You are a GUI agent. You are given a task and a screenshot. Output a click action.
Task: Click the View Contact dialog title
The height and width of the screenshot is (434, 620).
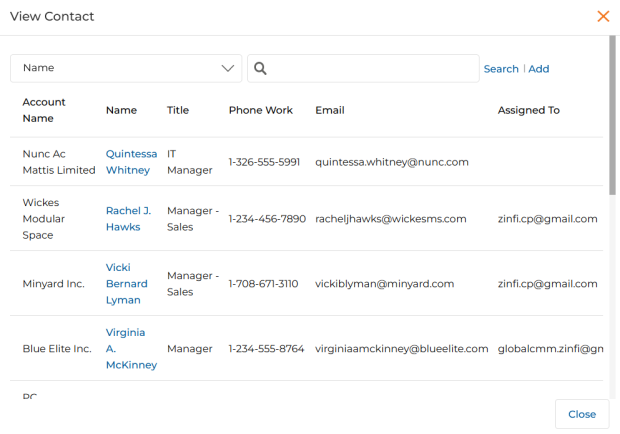52,16
